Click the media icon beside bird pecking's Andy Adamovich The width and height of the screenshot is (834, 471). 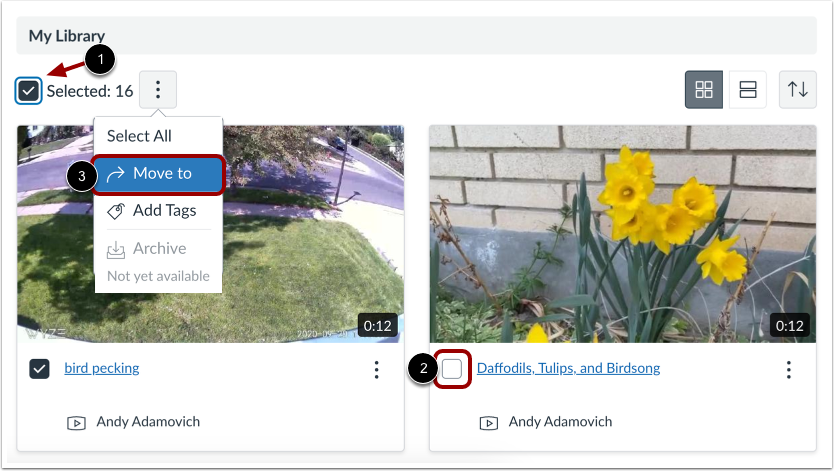click(76, 423)
